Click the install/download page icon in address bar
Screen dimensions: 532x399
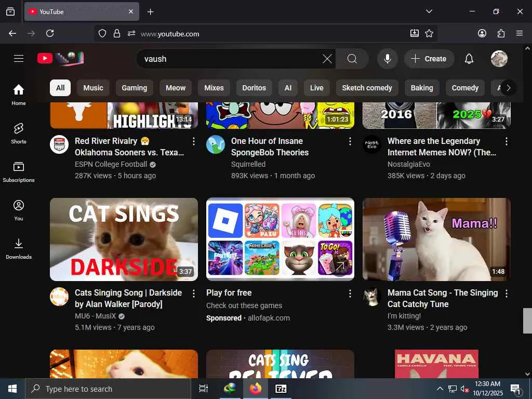tap(414, 33)
